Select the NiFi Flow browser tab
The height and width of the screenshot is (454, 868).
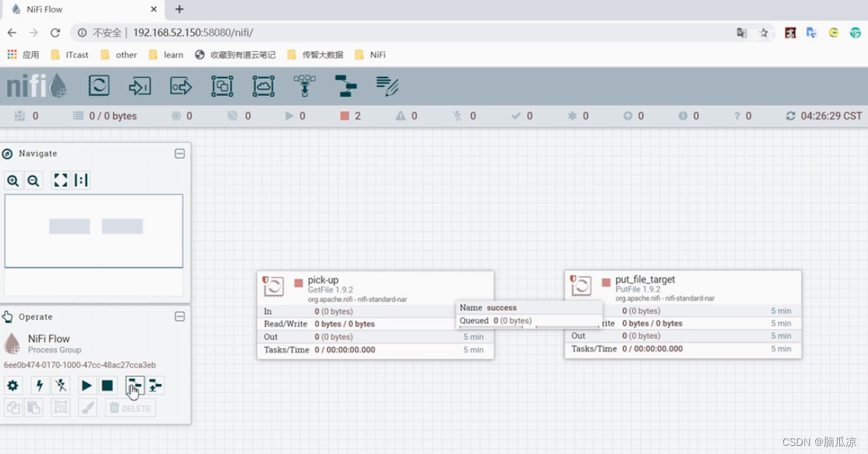83,10
